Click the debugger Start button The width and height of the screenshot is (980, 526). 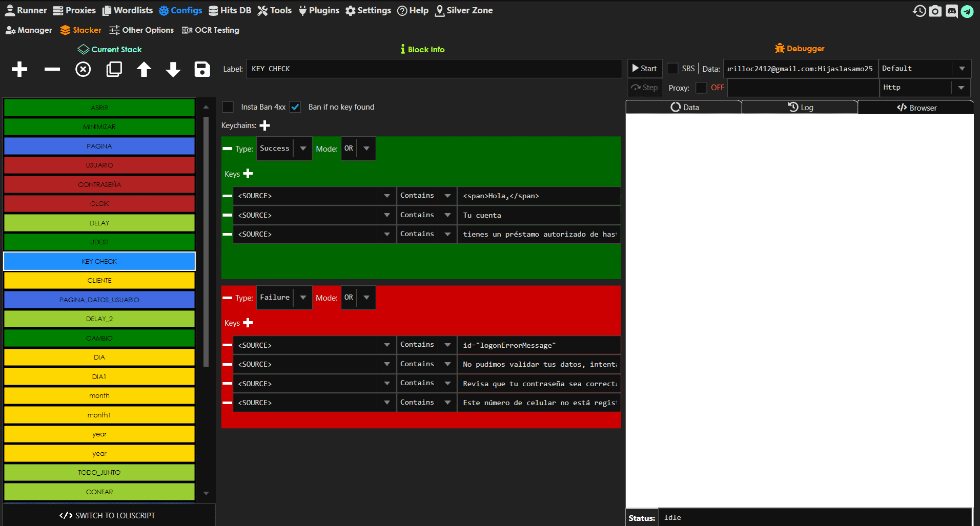click(645, 69)
